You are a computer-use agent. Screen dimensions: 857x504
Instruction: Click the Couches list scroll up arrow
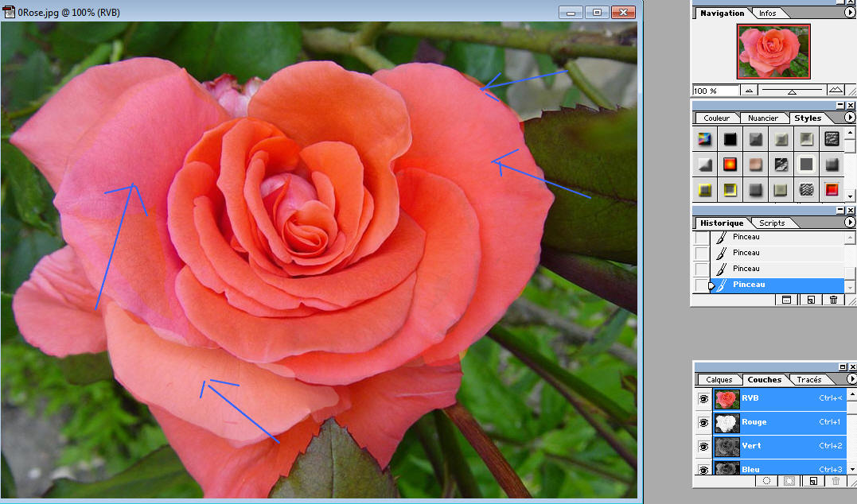pyautogui.click(x=851, y=393)
